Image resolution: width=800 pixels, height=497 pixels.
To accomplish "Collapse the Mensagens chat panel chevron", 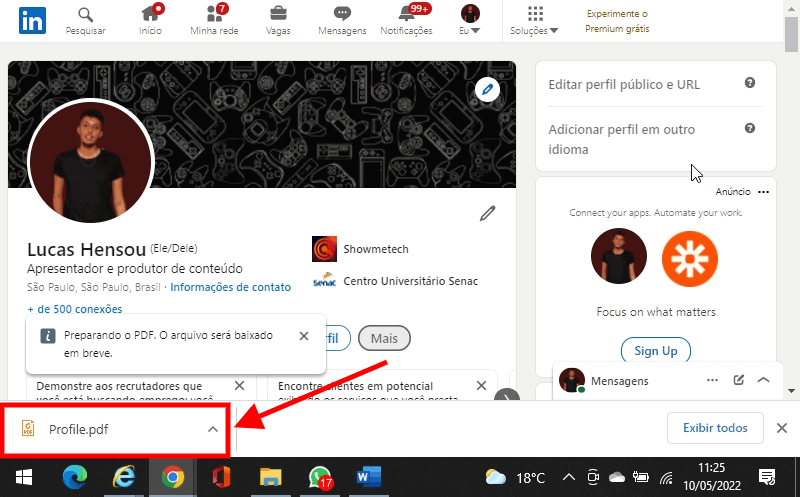I will [763, 380].
